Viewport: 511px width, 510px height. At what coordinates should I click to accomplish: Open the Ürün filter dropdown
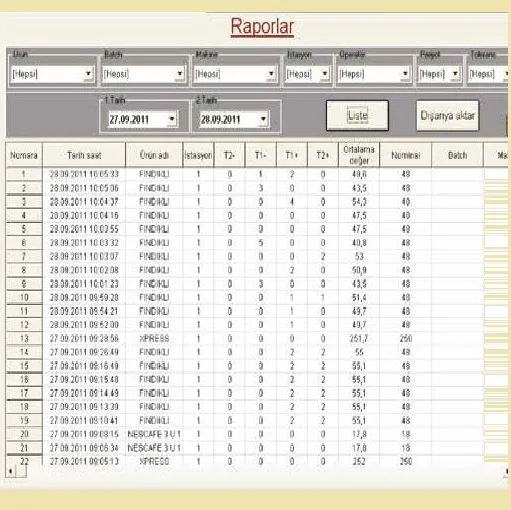tap(88, 74)
